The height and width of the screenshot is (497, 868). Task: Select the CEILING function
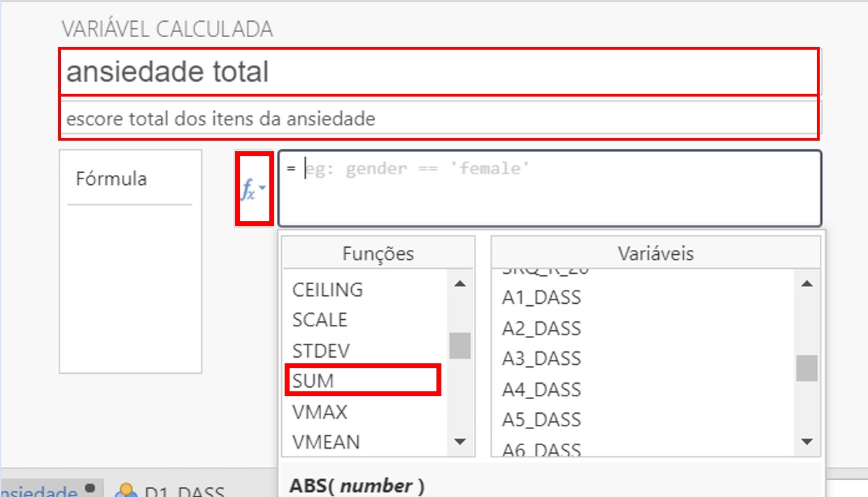(327, 289)
